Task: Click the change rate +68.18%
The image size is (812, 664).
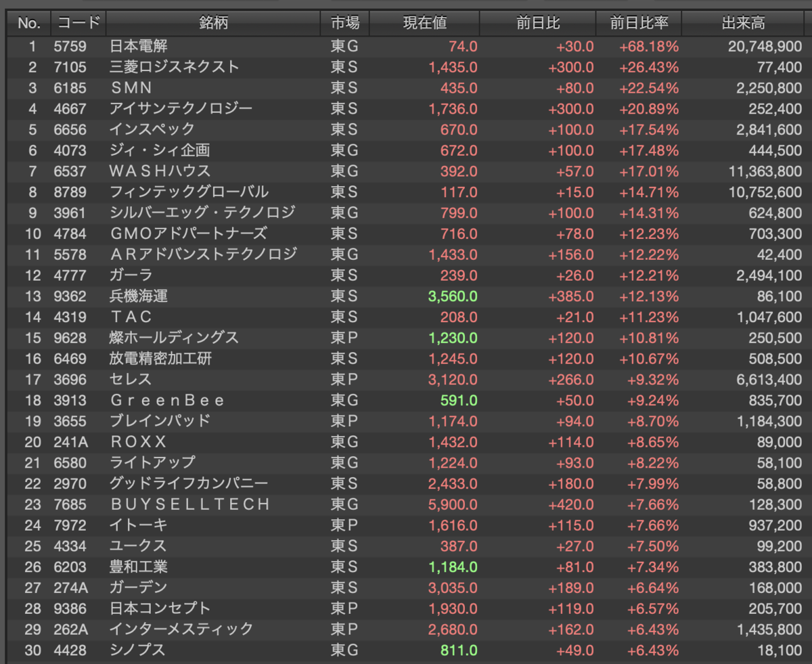Action: tap(648, 46)
